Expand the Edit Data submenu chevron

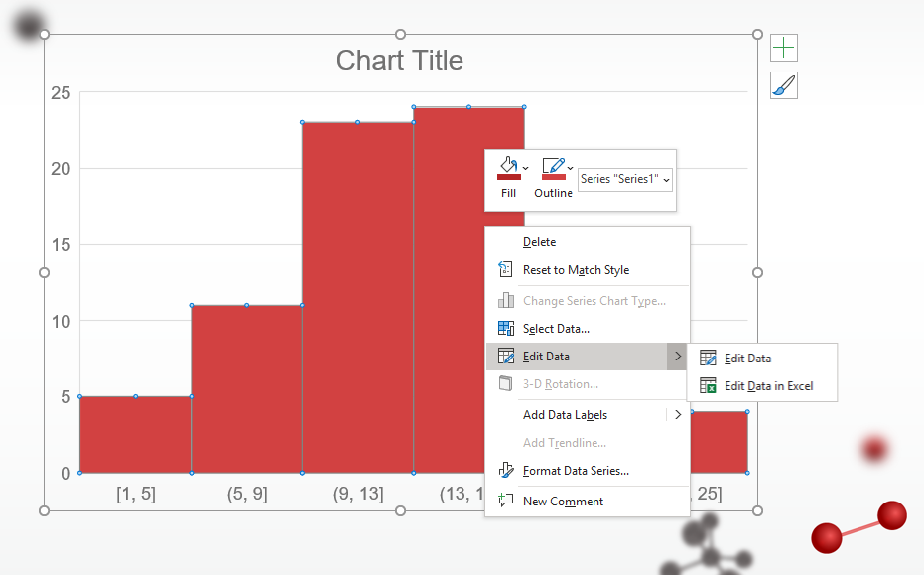point(678,356)
